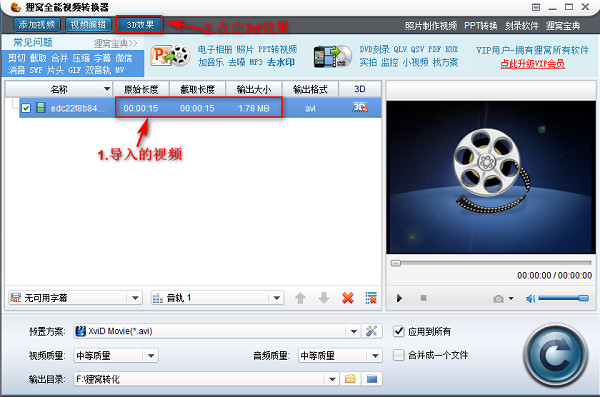Click the 添加视频 add video button

[x=37, y=25]
